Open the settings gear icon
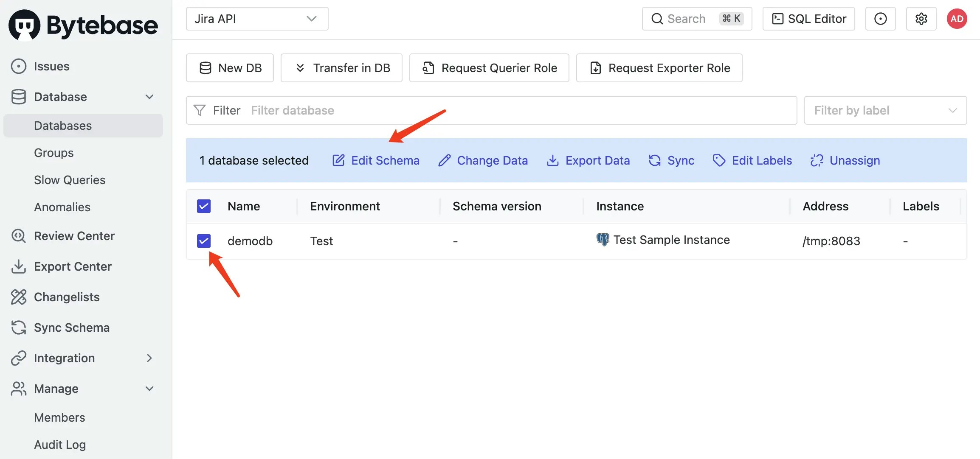 point(921,19)
